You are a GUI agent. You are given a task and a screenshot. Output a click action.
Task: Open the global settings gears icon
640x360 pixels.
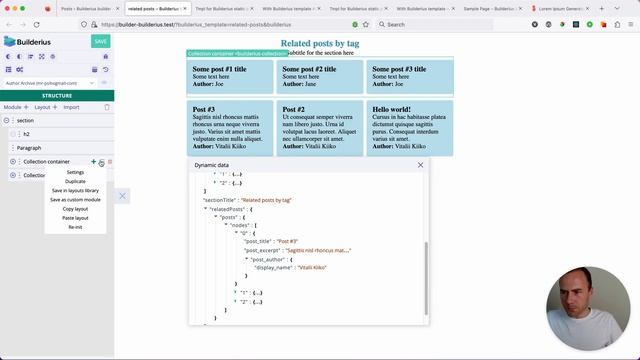(20, 69)
